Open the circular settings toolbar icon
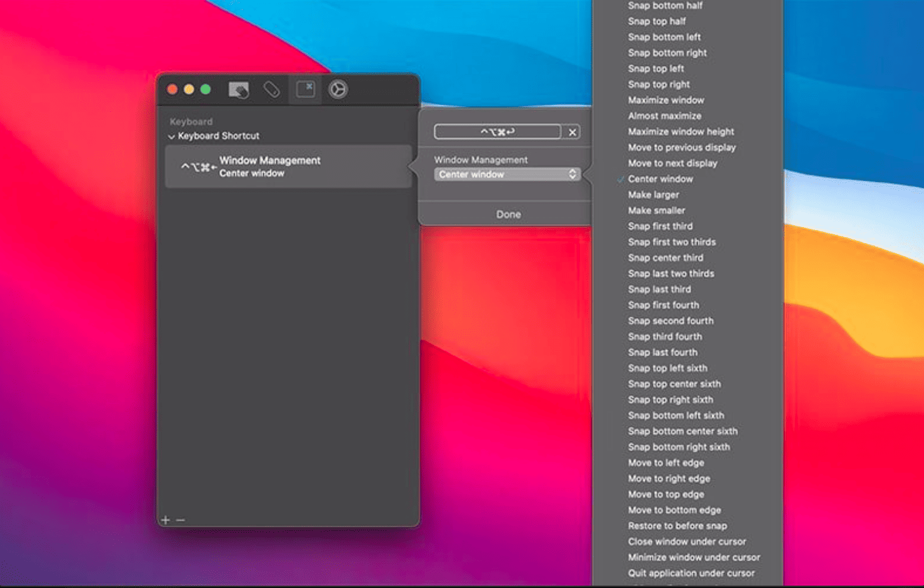 point(338,90)
